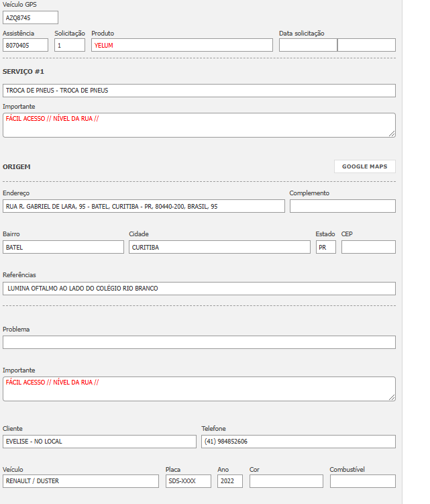Click the Cidade field with CURITIBA

click(x=219, y=247)
